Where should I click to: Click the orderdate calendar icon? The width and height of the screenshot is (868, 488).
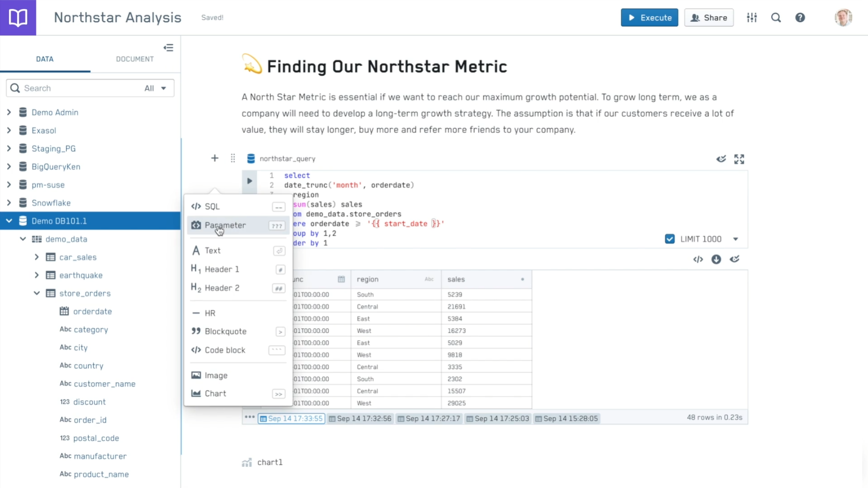64,312
